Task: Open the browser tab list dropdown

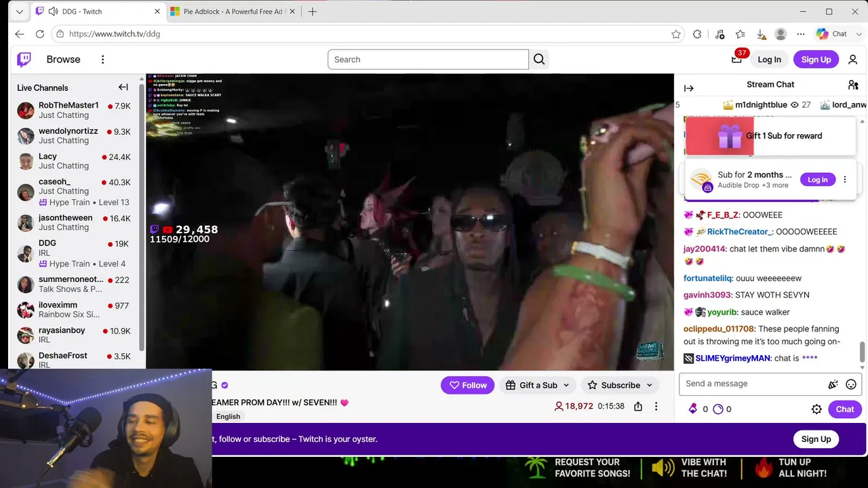Action: coord(19,12)
